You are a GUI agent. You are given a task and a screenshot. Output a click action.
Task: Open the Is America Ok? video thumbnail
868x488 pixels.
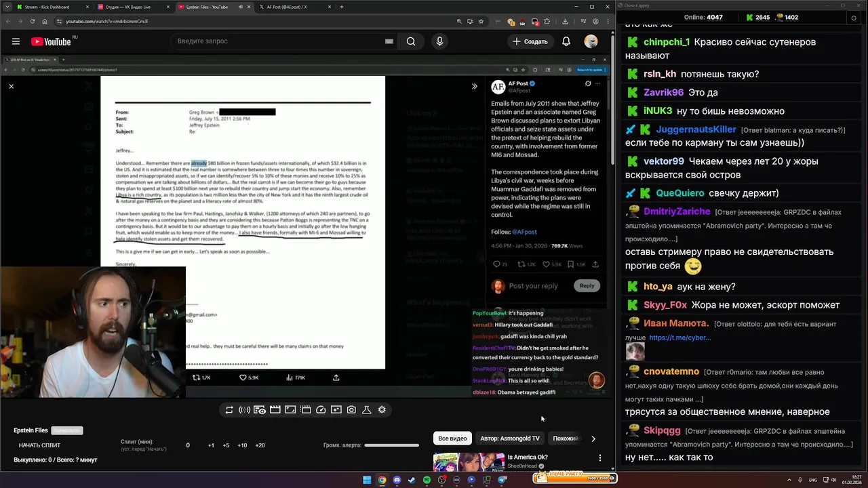[469, 462]
